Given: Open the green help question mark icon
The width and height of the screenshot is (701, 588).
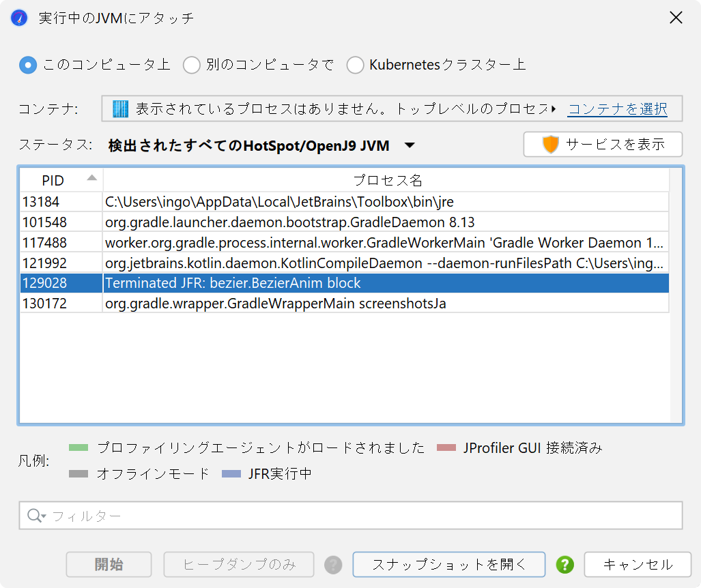Looking at the screenshot, I should 564,564.
